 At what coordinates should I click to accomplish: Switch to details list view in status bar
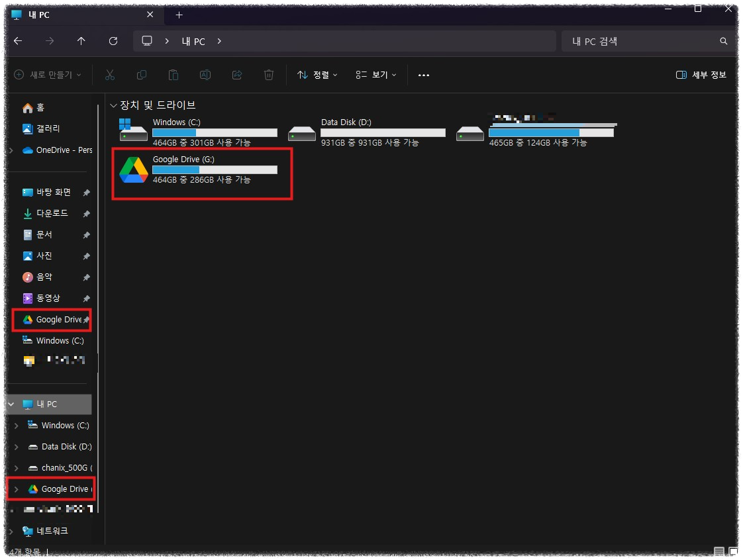(x=719, y=551)
